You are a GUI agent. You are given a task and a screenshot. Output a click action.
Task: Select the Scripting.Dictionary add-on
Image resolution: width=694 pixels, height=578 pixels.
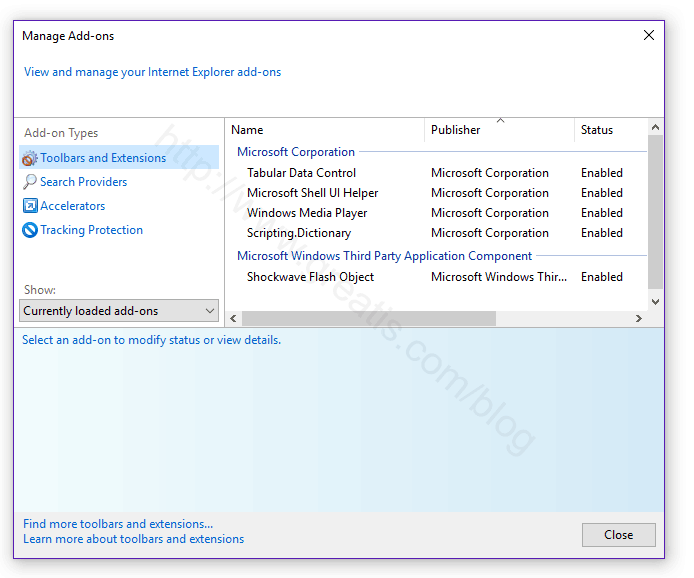click(299, 233)
